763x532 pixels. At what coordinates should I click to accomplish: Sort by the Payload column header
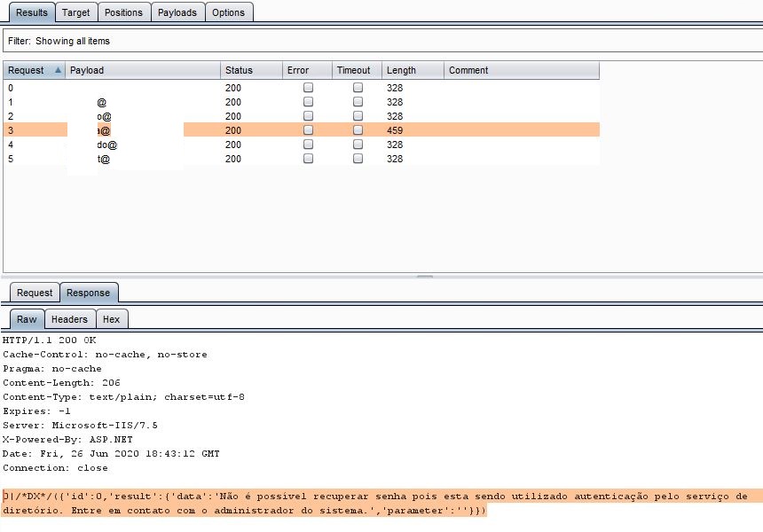tap(143, 71)
